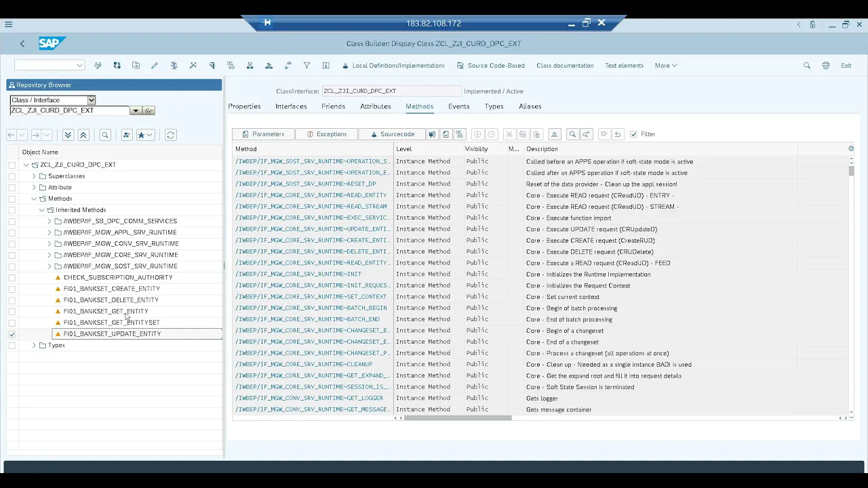Click the find next icon in methods toolbar
The image size is (868, 488).
coord(587,134)
